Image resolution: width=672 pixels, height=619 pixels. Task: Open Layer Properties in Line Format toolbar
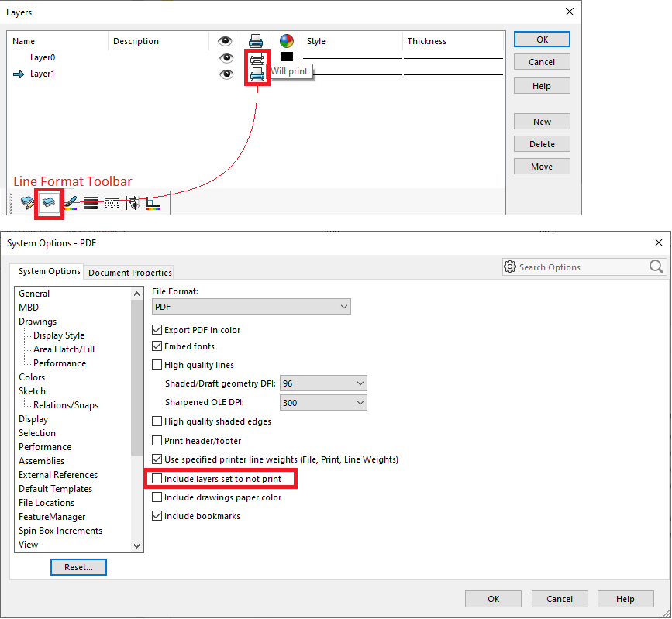click(50, 203)
